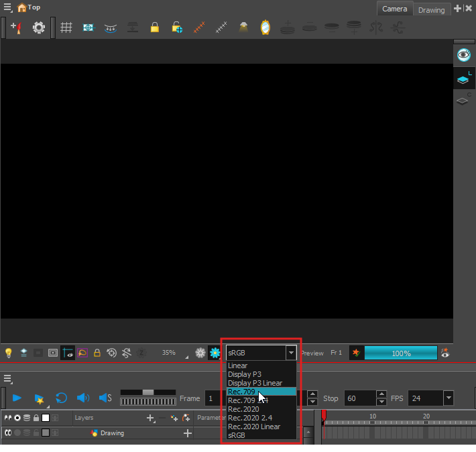Select Display P3 Linear in the list
The width and height of the screenshot is (476, 452).
255,383
